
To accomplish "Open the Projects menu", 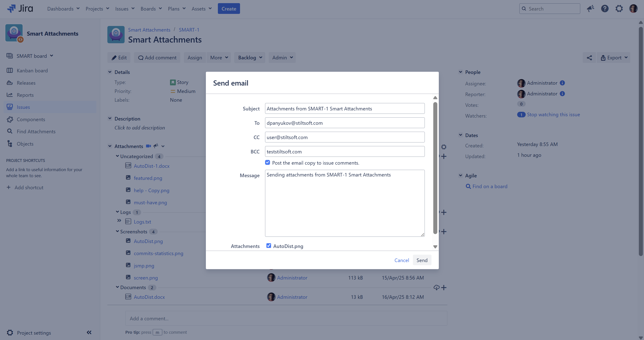I will coord(97,9).
